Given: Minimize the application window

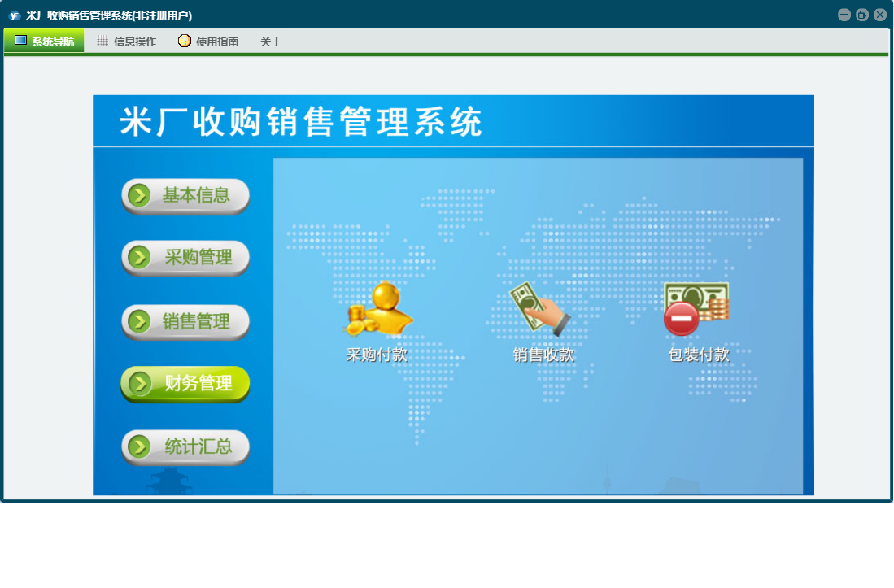Looking at the screenshot, I should [x=844, y=15].
